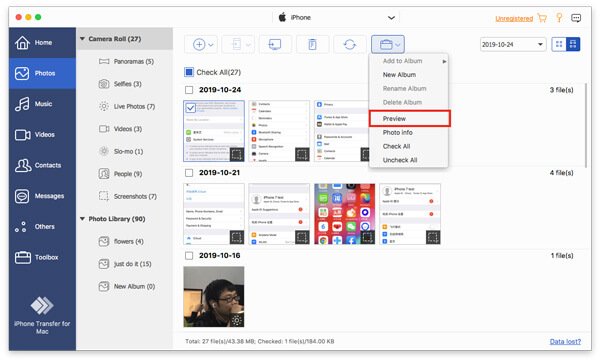Click Add to Album menu entry

pos(409,61)
